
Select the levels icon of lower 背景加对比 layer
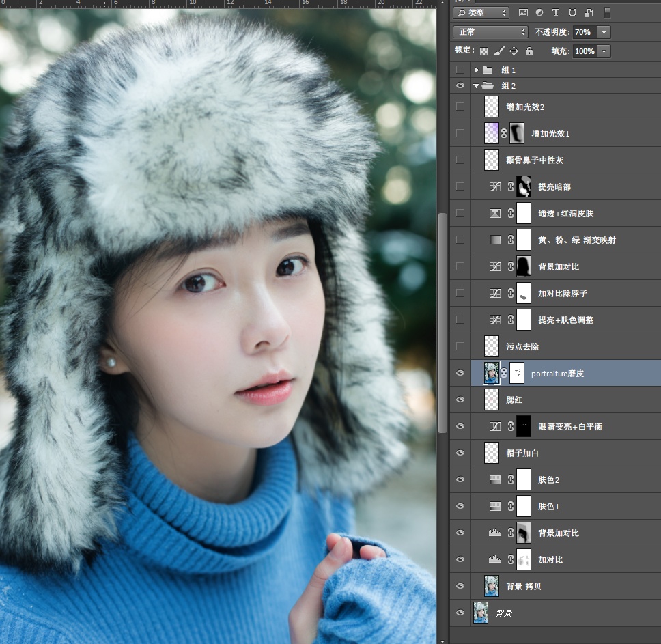[x=495, y=533]
